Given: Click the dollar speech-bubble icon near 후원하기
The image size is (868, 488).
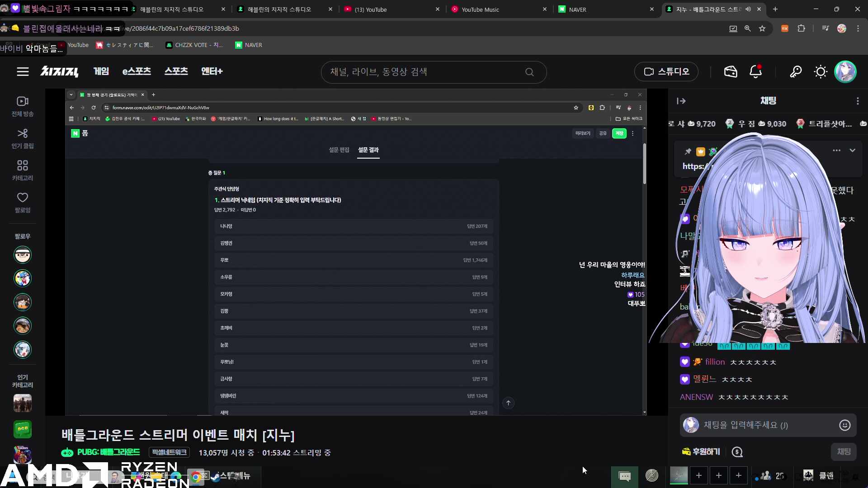Looking at the screenshot, I should tap(738, 451).
